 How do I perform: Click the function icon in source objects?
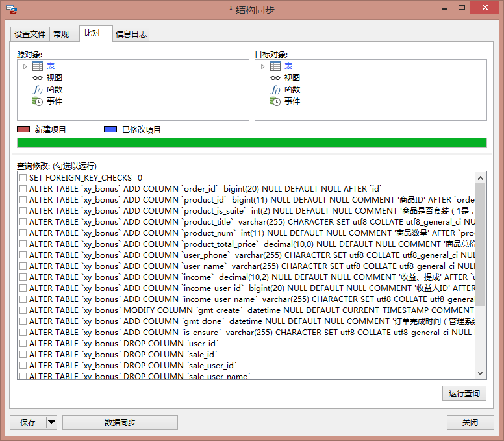(x=37, y=90)
